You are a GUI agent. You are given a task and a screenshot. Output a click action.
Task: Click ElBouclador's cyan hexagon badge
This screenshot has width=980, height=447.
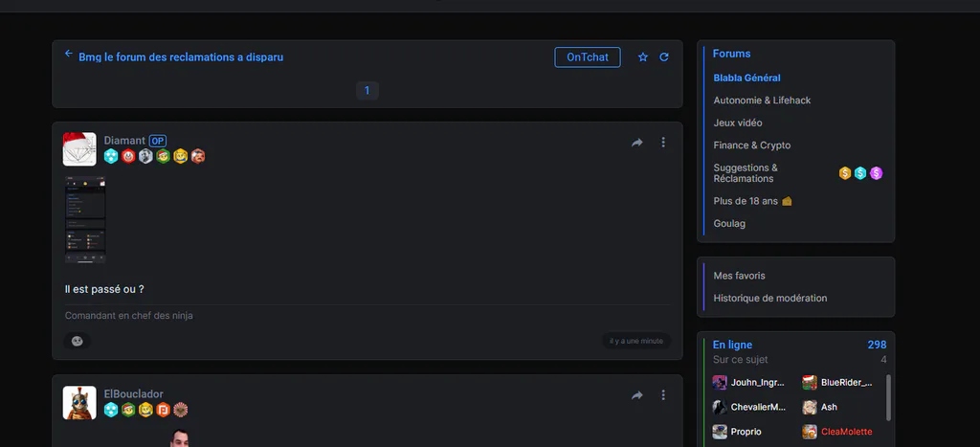[111, 410]
